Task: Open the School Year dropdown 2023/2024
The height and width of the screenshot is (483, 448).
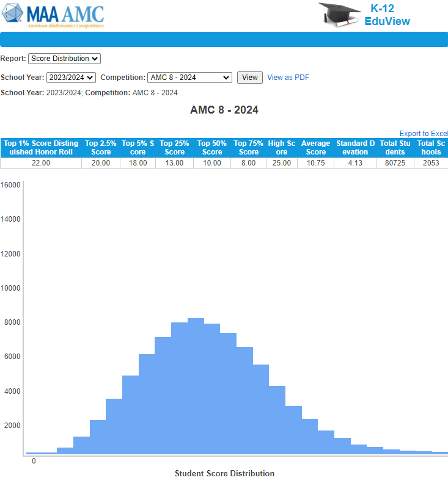Action: tap(72, 78)
